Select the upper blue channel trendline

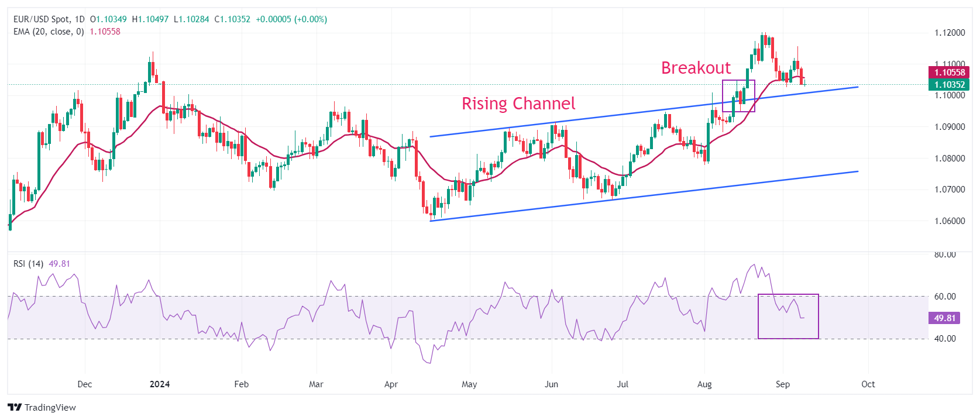tap(644, 112)
